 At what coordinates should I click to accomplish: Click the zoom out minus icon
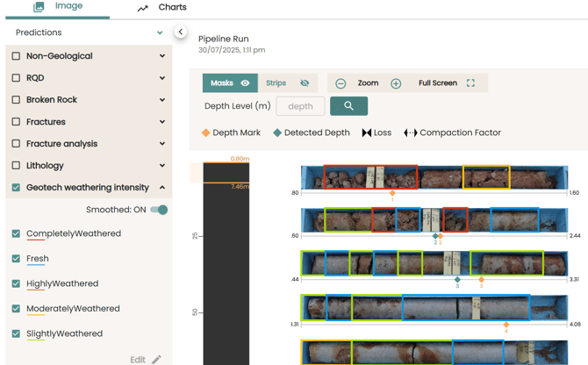pyautogui.click(x=341, y=83)
